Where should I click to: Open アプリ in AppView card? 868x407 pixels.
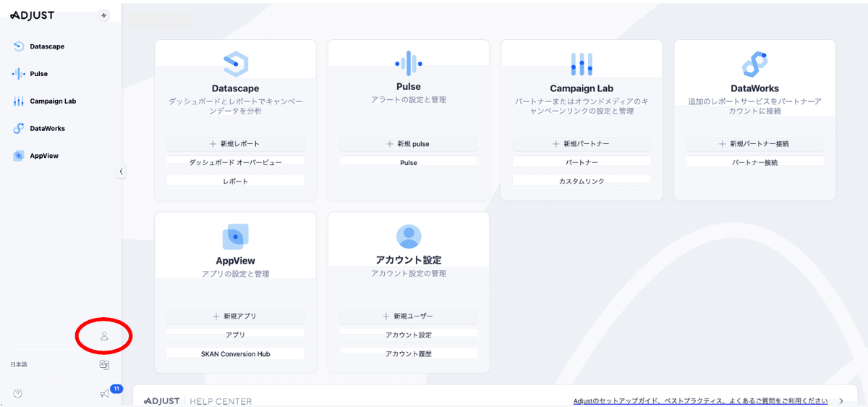pyautogui.click(x=235, y=335)
